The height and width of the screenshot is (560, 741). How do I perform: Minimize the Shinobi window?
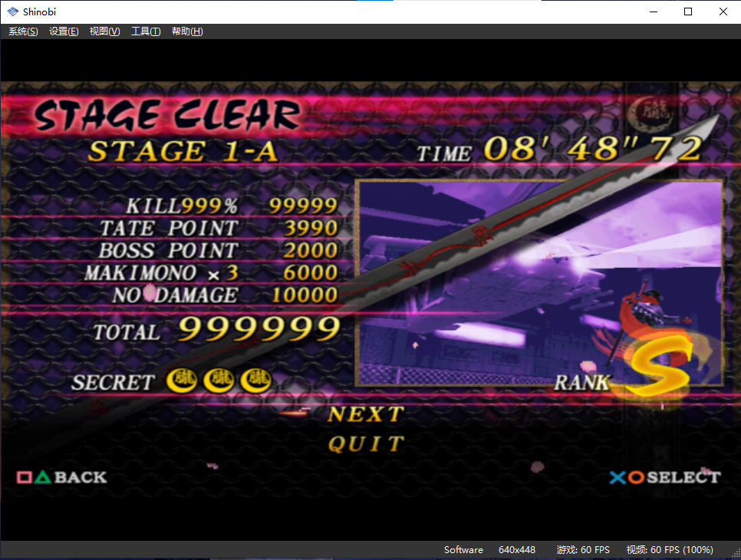point(654,12)
